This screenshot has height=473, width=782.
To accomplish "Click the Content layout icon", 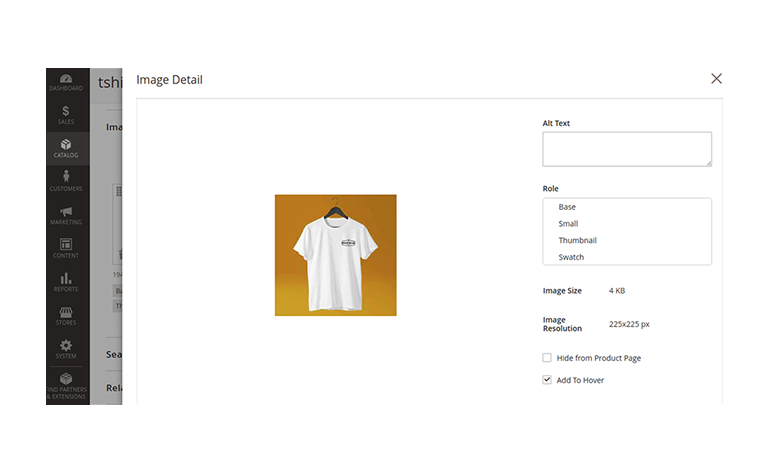I will (x=66, y=246).
